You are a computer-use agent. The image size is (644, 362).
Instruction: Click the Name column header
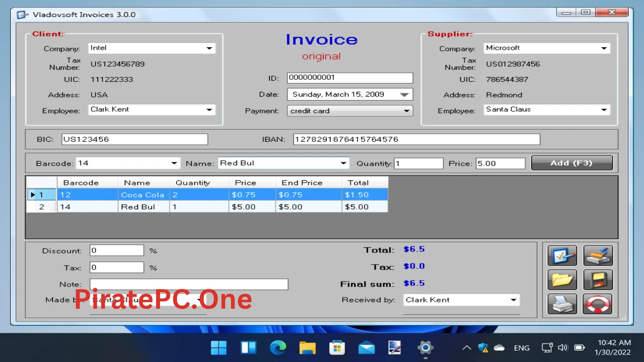coord(143,183)
